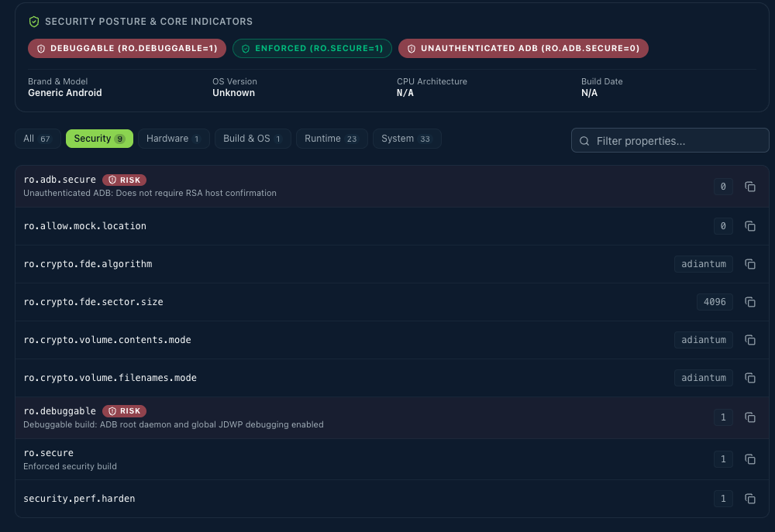Copy the security.perf.harden property value

[x=749, y=499]
